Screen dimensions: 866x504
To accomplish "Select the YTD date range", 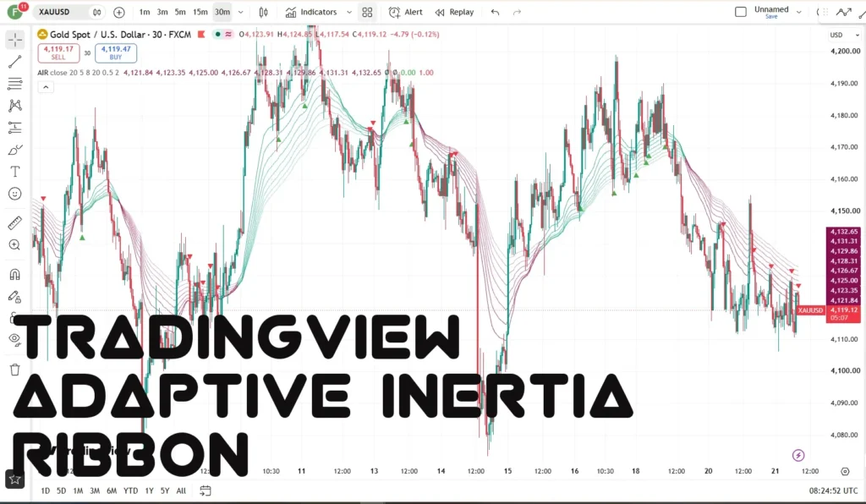I will pos(130,490).
